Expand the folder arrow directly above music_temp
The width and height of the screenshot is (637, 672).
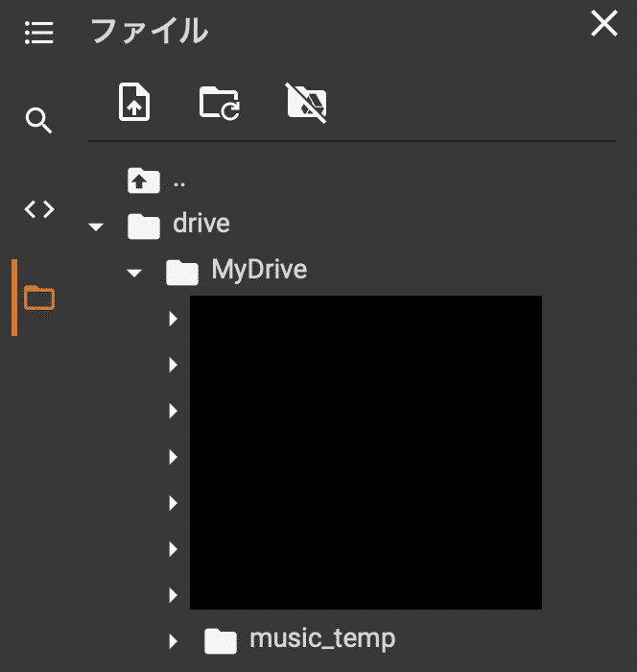coord(174,594)
